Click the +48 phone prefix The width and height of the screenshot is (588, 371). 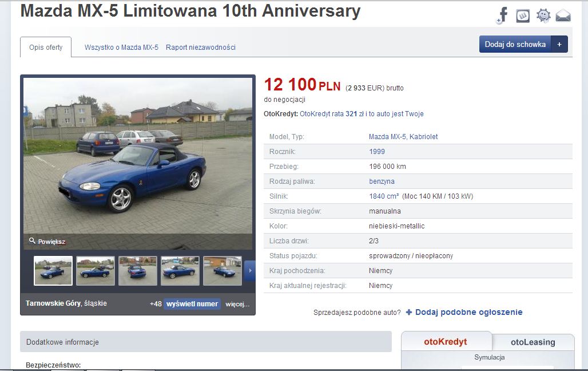(x=156, y=304)
